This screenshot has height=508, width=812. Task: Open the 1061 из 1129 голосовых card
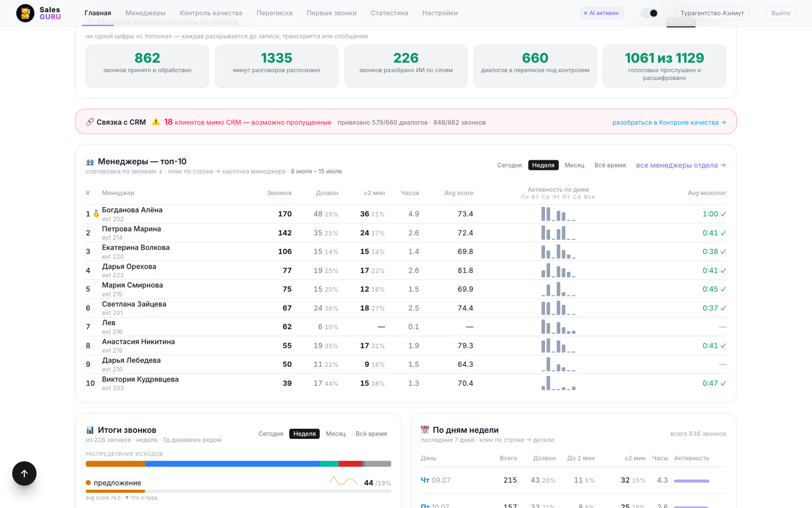664,66
